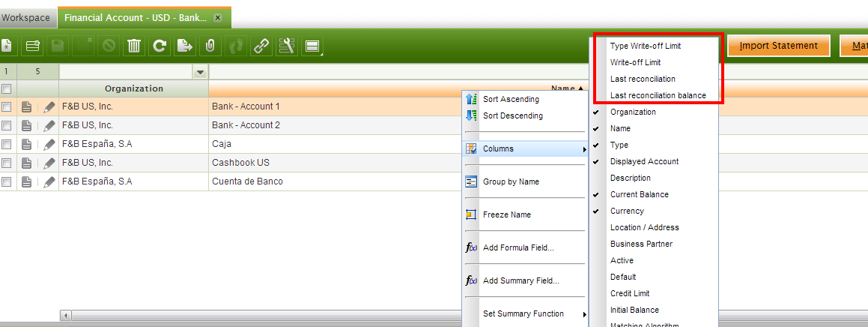The height and width of the screenshot is (327, 868).
Task: Edit Bank - Account 2 row with pencil
Action: pos(49,125)
